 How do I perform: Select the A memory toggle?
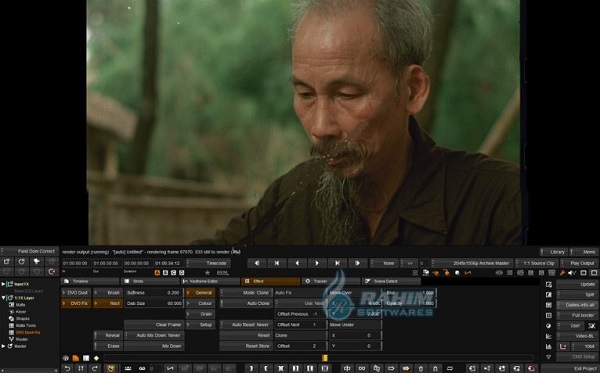(x=157, y=273)
